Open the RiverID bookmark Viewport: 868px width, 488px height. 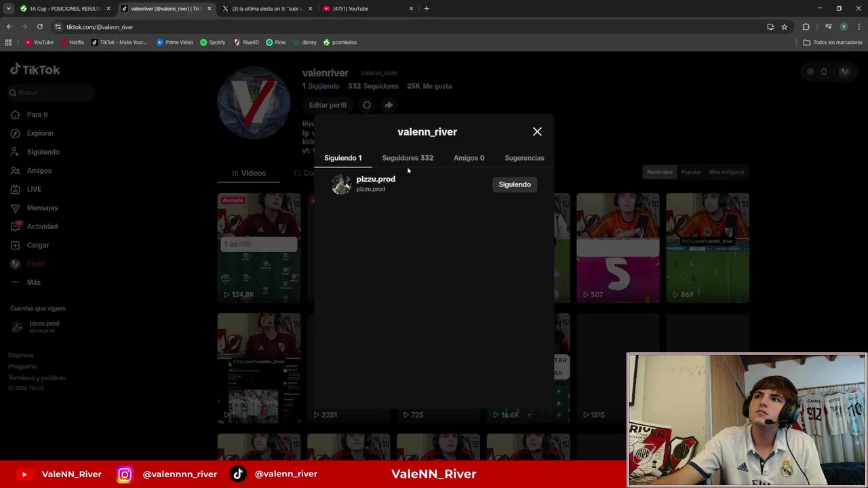coord(247,42)
